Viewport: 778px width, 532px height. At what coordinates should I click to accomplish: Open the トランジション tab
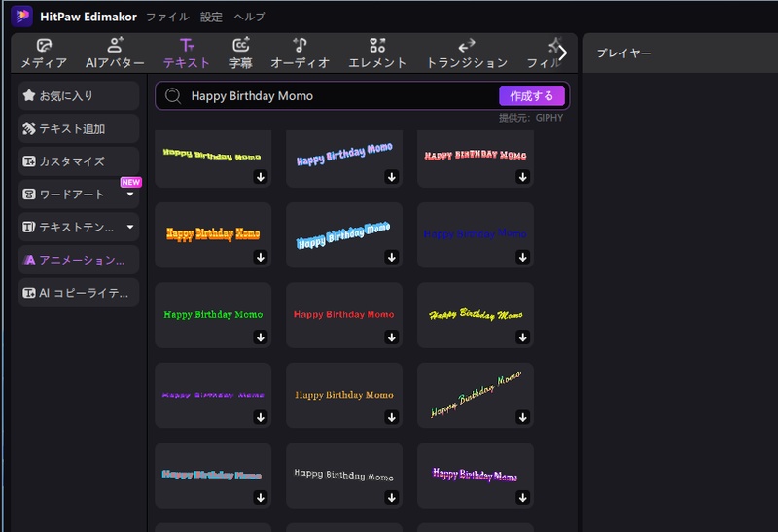coord(467,53)
